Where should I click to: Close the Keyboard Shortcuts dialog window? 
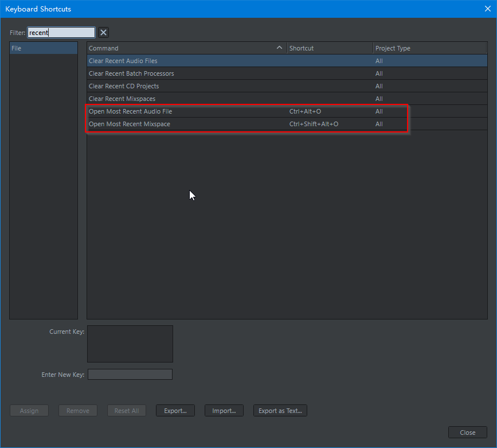(488, 9)
